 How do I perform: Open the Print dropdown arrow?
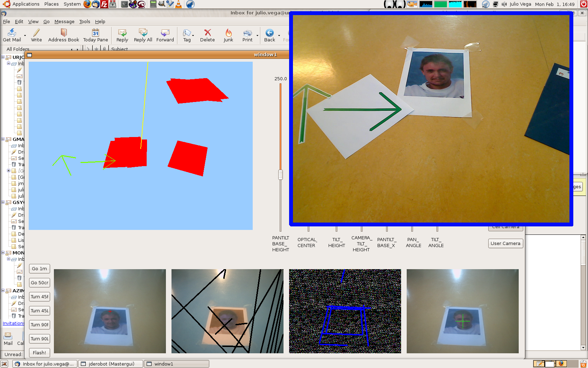coord(257,35)
